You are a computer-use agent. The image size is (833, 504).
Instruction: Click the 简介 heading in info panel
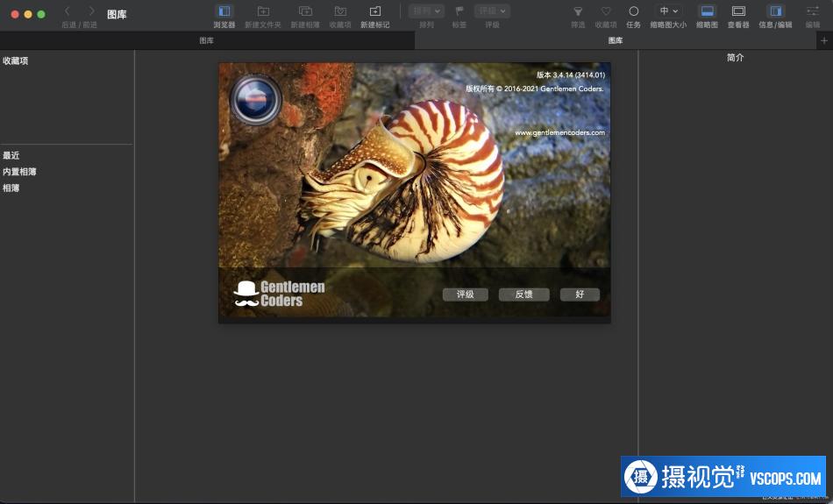click(736, 57)
